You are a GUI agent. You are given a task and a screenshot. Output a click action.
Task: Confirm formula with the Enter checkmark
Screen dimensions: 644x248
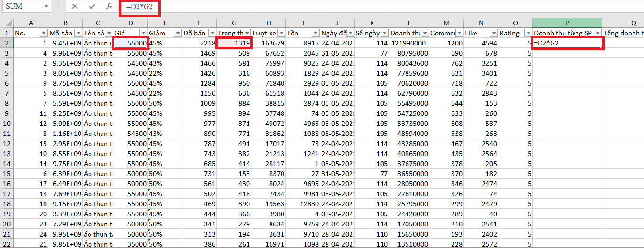coord(92,7)
